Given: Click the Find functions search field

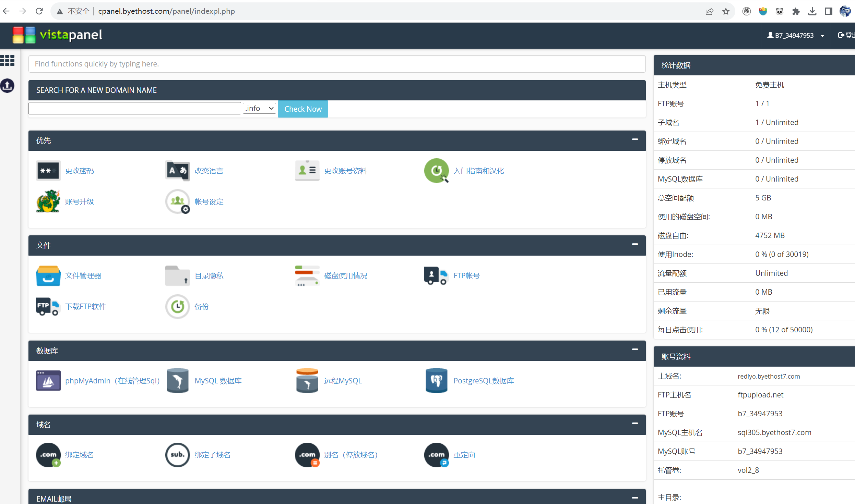Looking at the screenshot, I should (336, 64).
